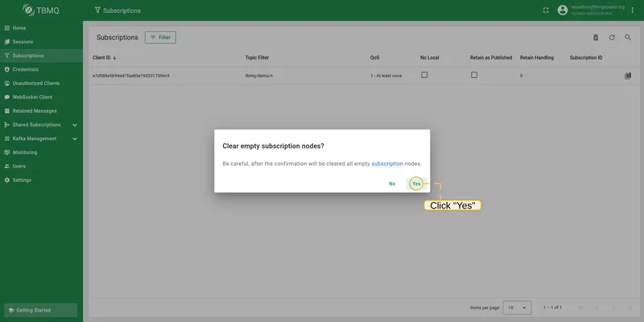This screenshot has height=322, width=644.
Task: Expand the Kafka Management submenu chevron
Action: (x=75, y=138)
